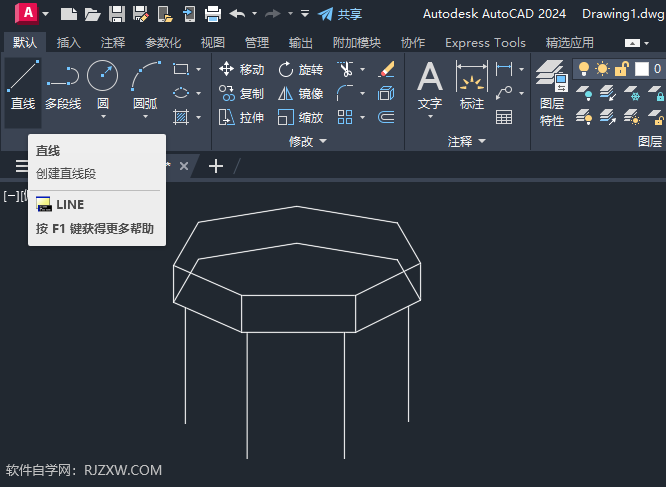This screenshot has height=487, width=666.
Task: Click the AutoCAD application A button
Action: [26, 13]
